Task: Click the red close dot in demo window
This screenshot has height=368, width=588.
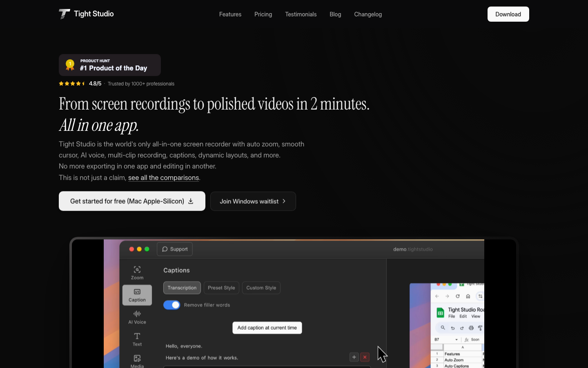Action: [131, 249]
